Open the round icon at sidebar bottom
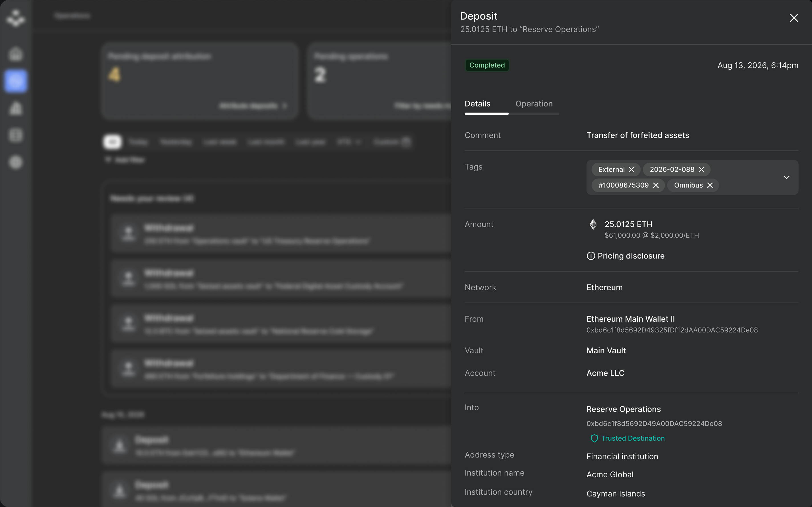812x507 pixels. 15,162
